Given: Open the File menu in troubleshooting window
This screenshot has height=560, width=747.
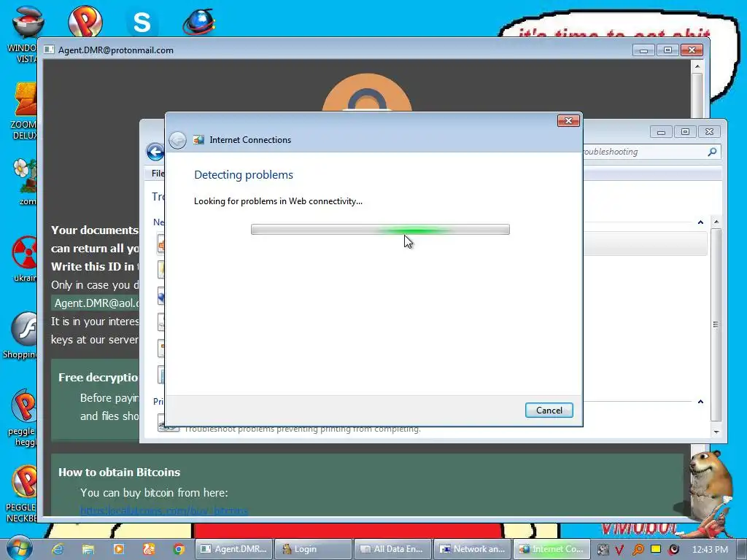Looking at the screenshot, I should (158, 174).
